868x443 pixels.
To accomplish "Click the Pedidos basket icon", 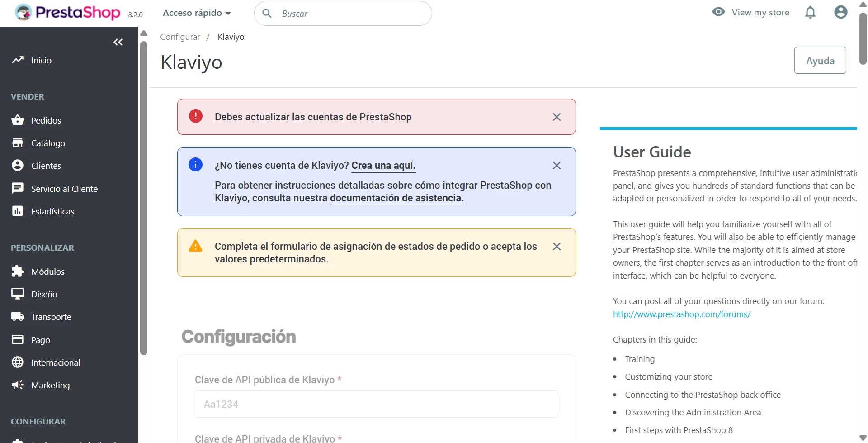I will 18,120.
